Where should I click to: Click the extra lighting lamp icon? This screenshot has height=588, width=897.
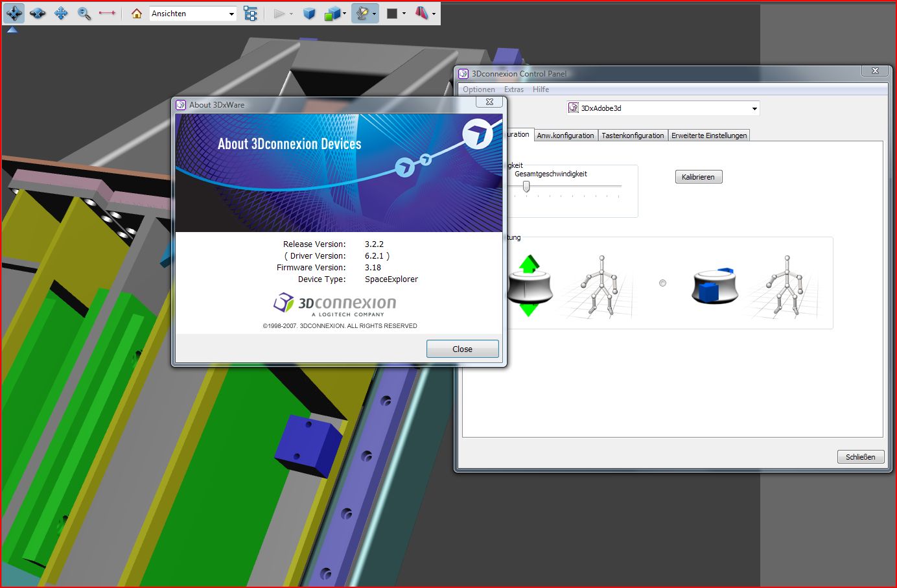[362, 13]
